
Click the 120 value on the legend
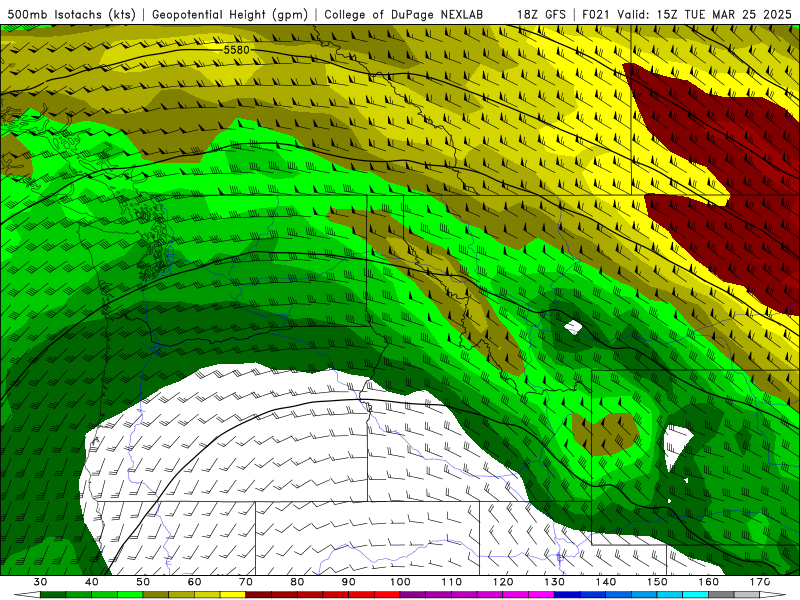coord(503,582)
